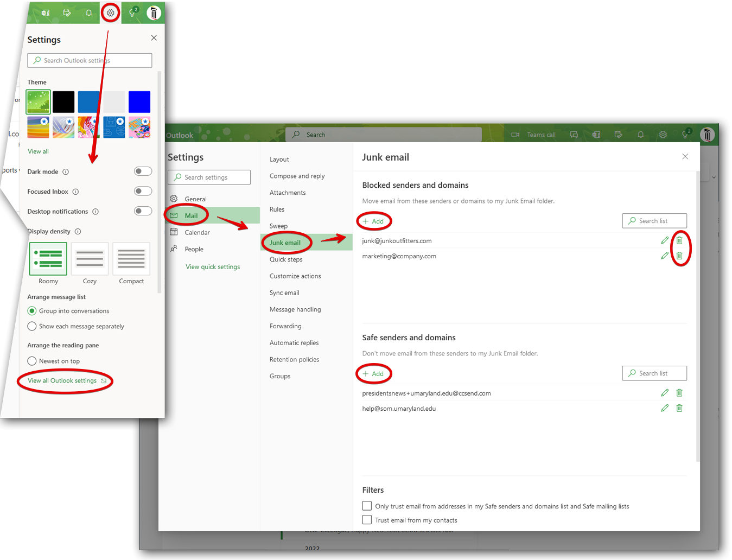The height and width of the screenshot is (560, 732).
Task: Enable the Focused Inbox switch
Action: (143, 191)
